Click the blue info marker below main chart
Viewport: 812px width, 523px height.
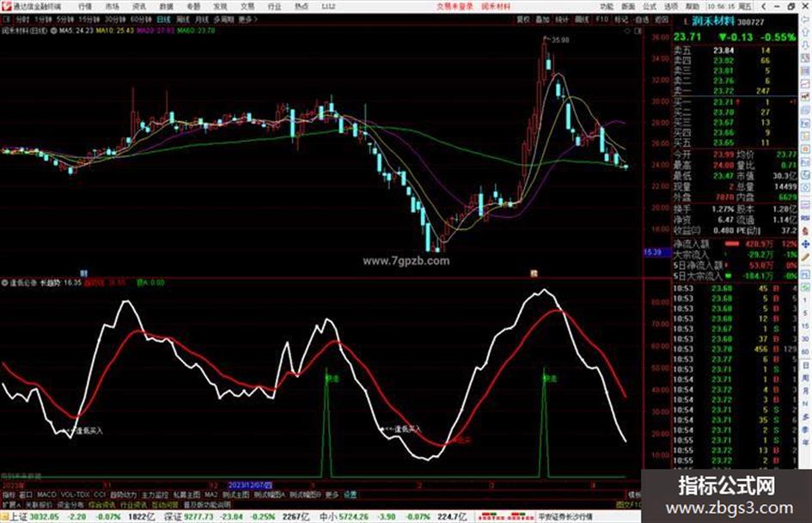coord(83,273)
